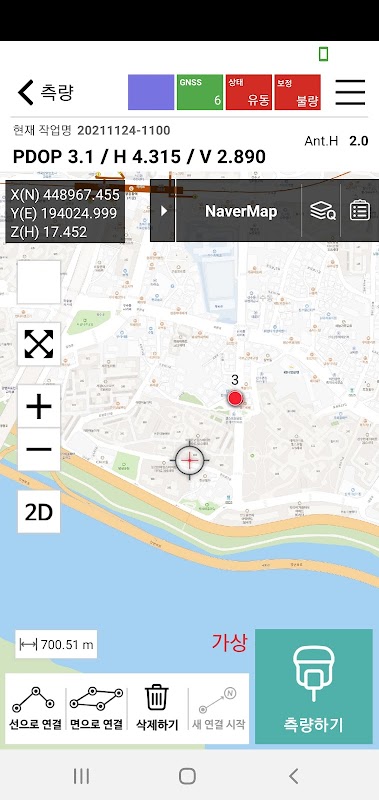Go back using the 측량 back arrow
Screen dimensions: 379x800
26,92
